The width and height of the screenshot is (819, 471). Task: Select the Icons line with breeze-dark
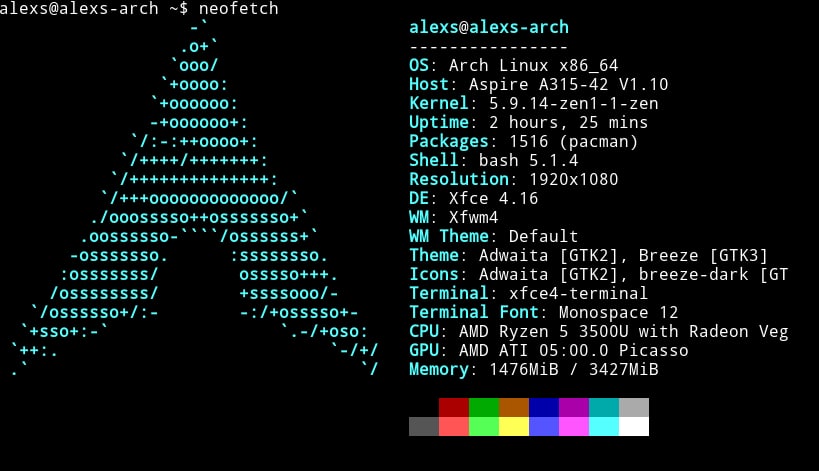tap(598, 274)
